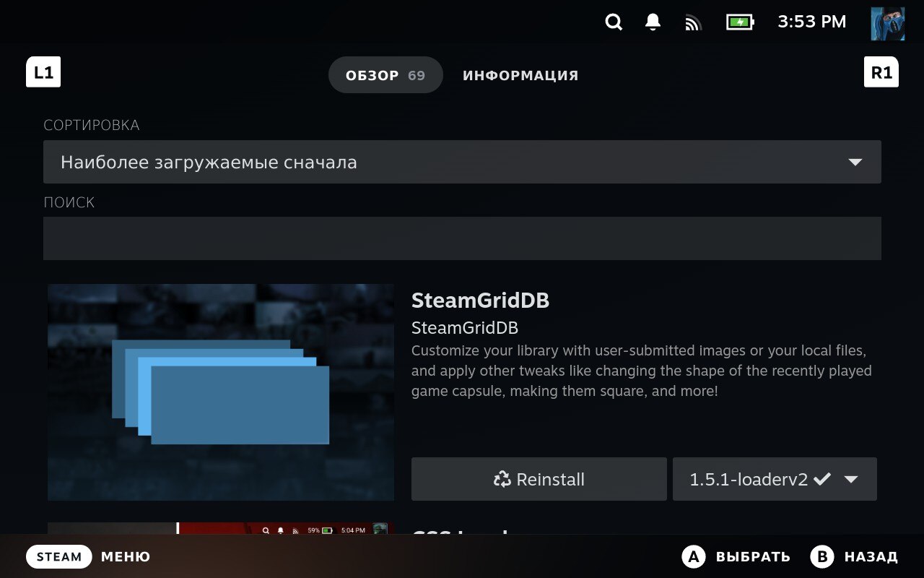The image size is (924, 578).
Task: Click the НАЗАД label
Action: tap(871, 557)
